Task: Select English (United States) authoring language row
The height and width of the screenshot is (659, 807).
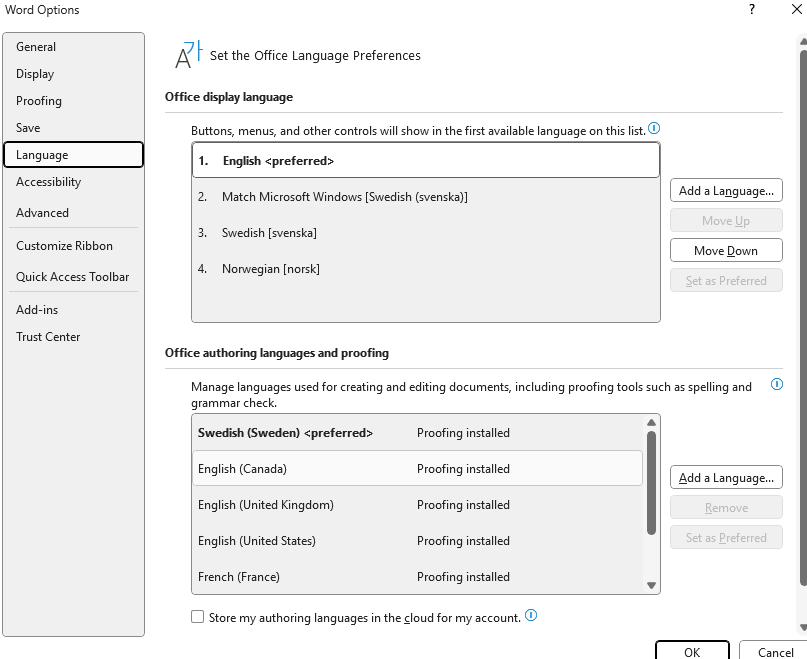Action: [417, 541]
